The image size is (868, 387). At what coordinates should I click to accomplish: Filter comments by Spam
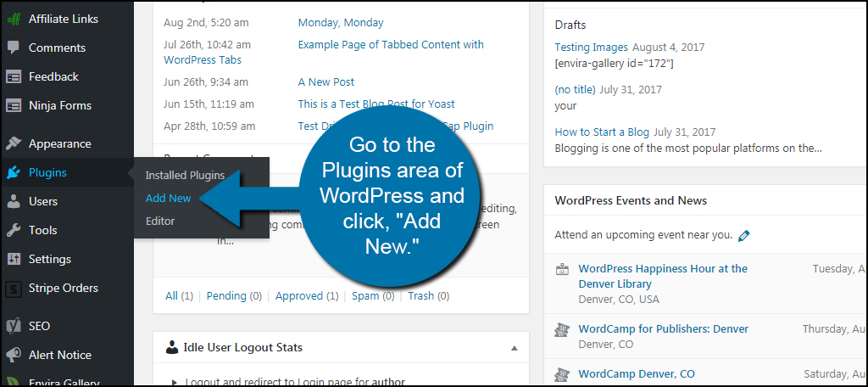(364, 295)
